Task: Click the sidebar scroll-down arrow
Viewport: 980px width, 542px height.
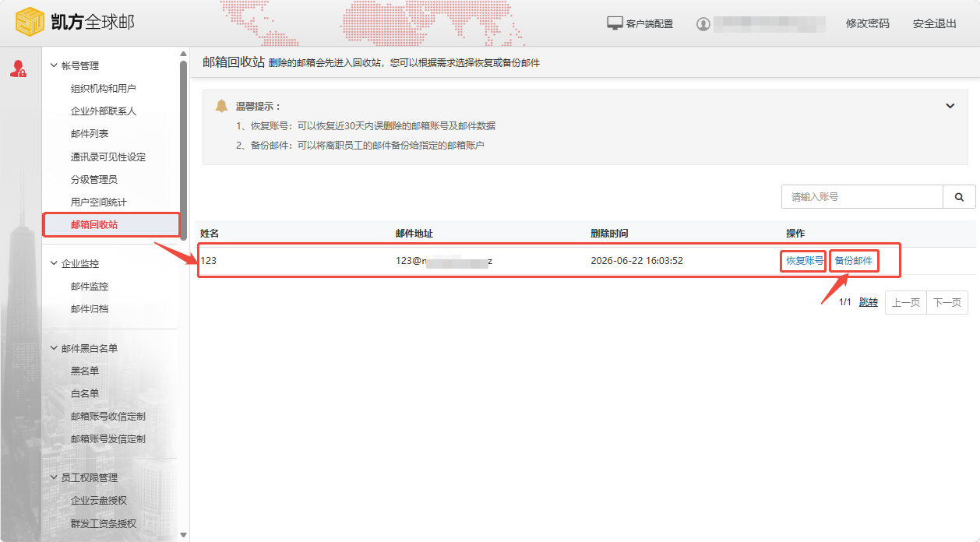Action: 183,535
